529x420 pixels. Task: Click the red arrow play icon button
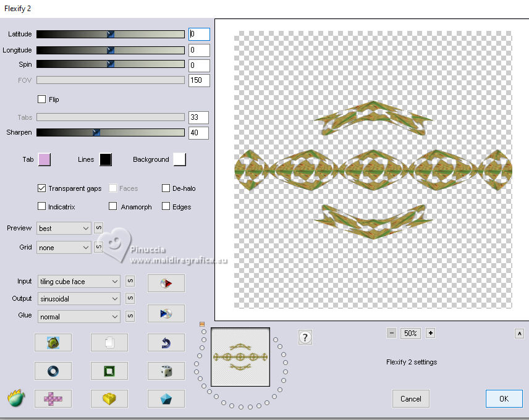[x=166, y=283]
